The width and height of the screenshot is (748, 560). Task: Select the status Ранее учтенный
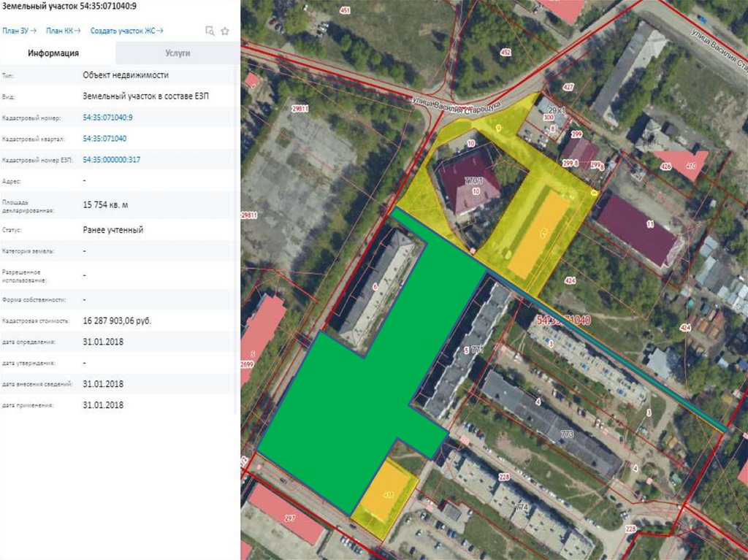[113, 230]
